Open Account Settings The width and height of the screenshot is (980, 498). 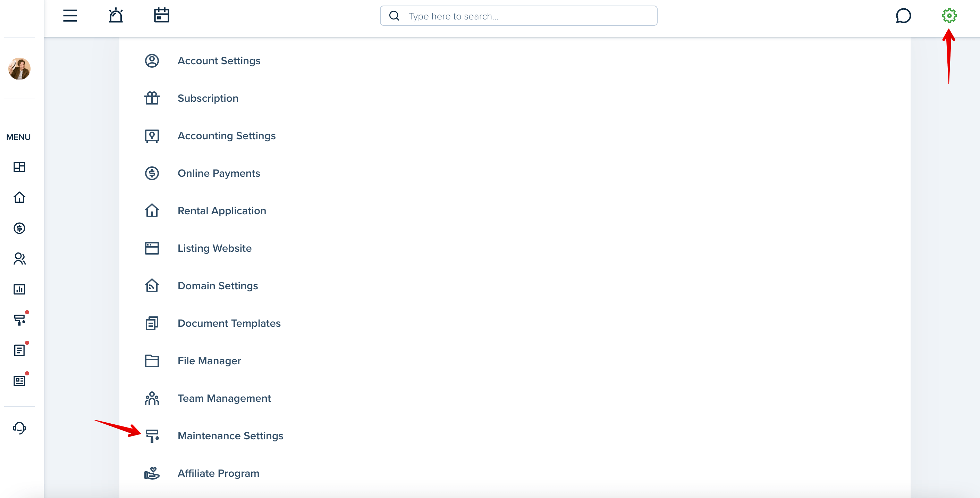point(219,61)
